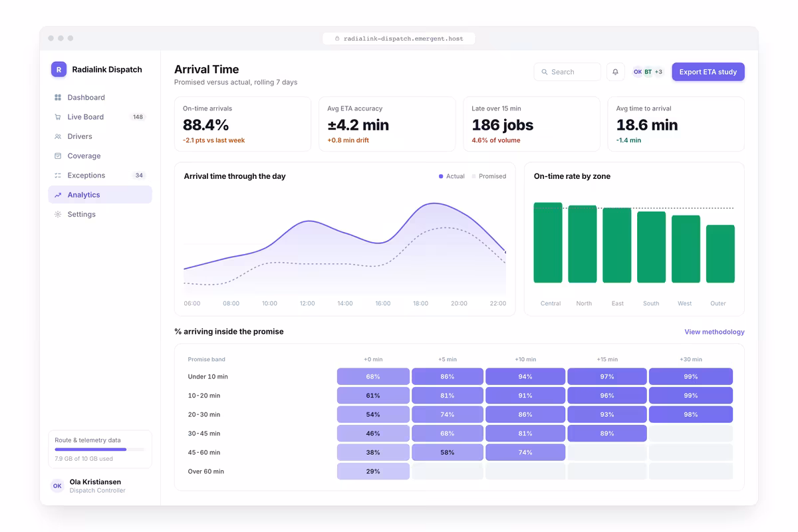
Task: Click the Over 60 min row label
Action: click(x=206, y=471)
